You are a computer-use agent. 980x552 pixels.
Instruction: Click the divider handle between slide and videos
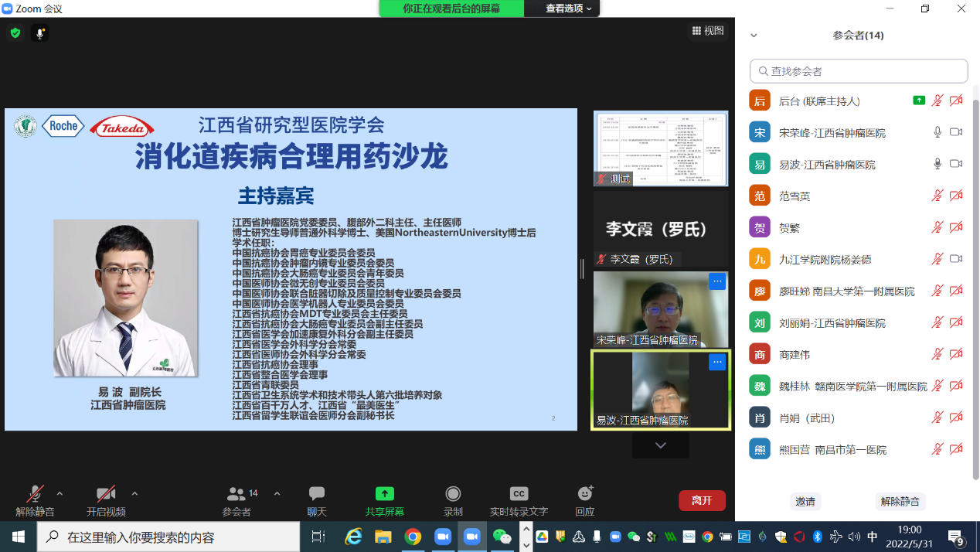pyautogui.click(x=584, y=268)
